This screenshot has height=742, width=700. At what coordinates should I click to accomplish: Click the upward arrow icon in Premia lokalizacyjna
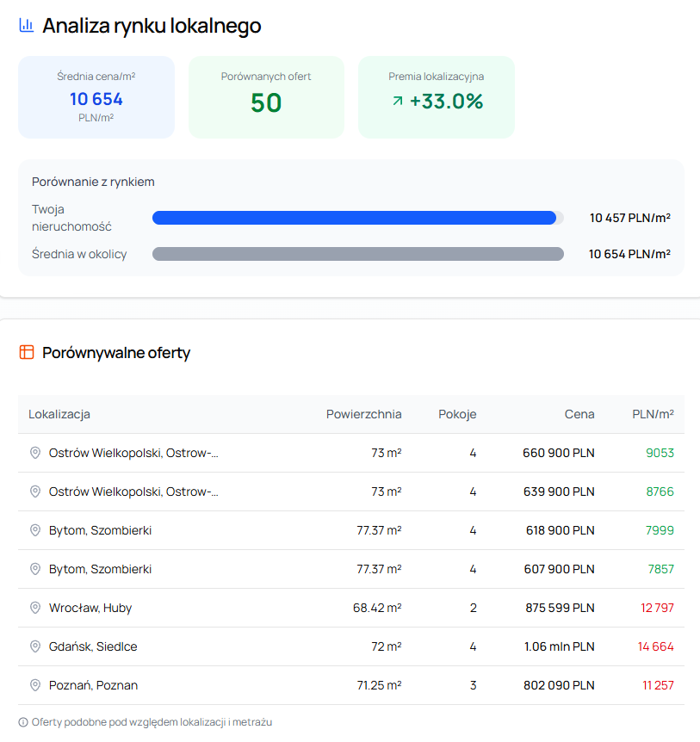(398, 101)
